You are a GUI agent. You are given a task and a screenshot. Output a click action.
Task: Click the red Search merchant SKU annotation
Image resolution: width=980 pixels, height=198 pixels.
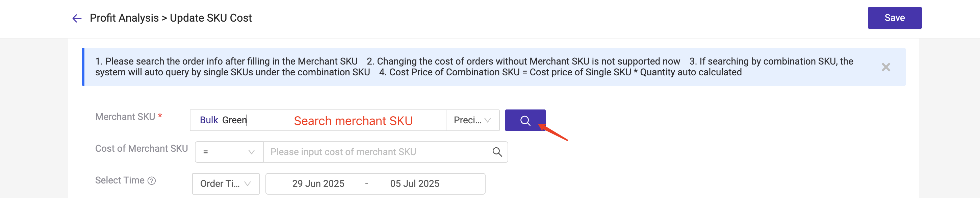coord(353,121)
